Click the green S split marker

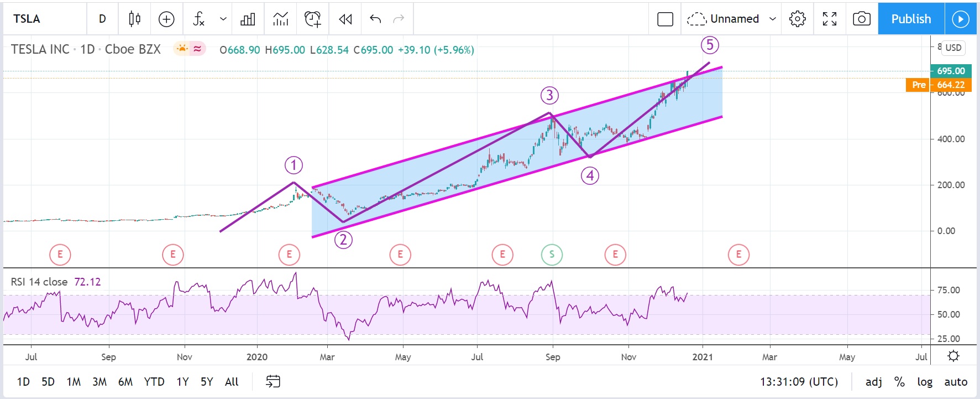click(x=552, y=255)
